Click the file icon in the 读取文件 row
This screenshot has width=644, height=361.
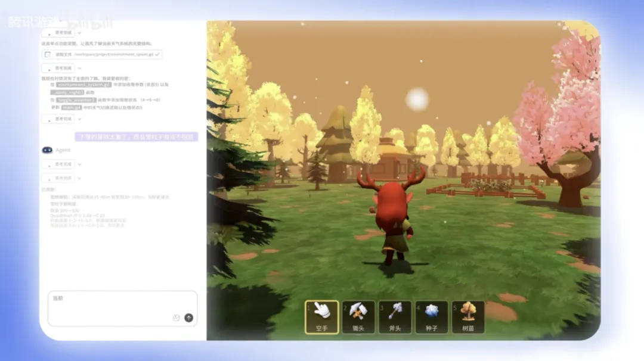48,54
